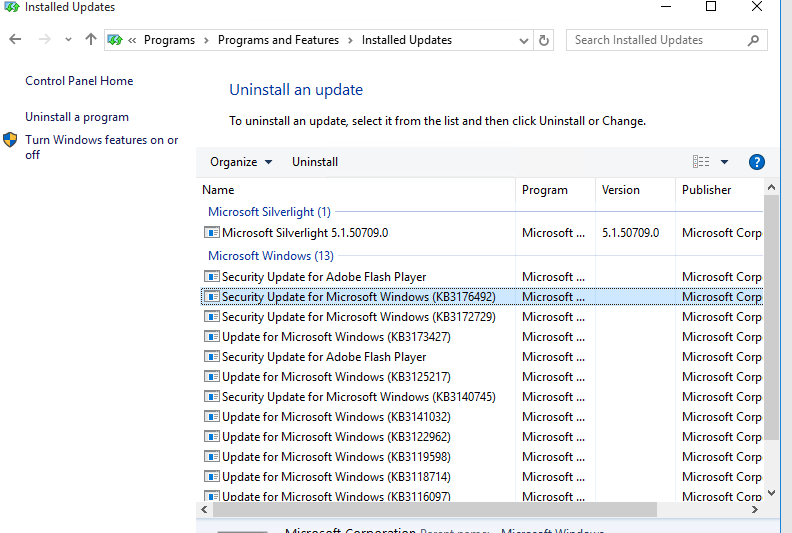Sort by the Publisher column header
Viewport: 792px width, 533px height.
click(719, 190)
